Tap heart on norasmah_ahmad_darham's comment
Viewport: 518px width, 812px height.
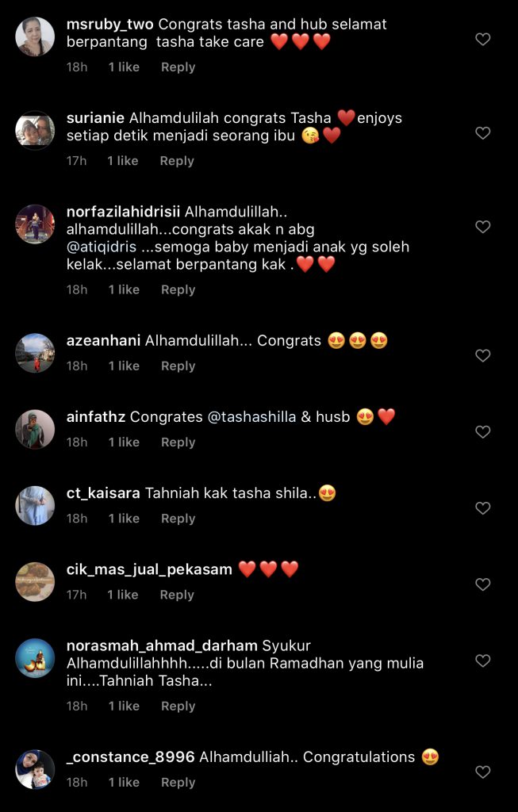pos(483,661)
